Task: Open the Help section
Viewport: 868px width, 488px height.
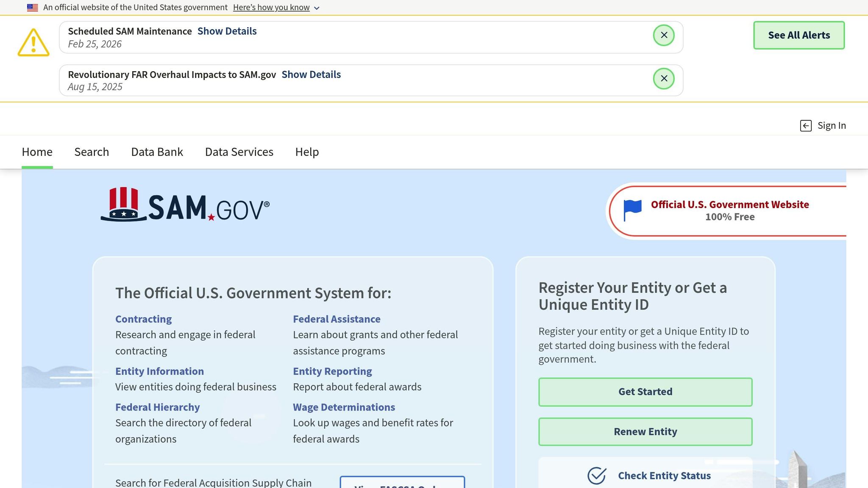Action: pyautogui.click(x=307, y=152)
